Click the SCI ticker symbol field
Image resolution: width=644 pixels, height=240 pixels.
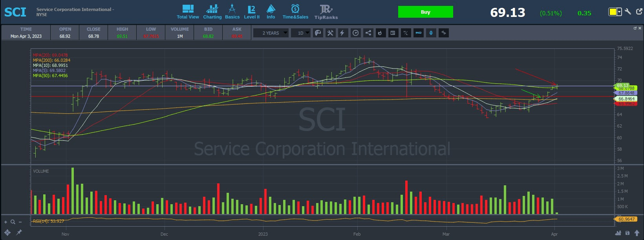[15, 12]
